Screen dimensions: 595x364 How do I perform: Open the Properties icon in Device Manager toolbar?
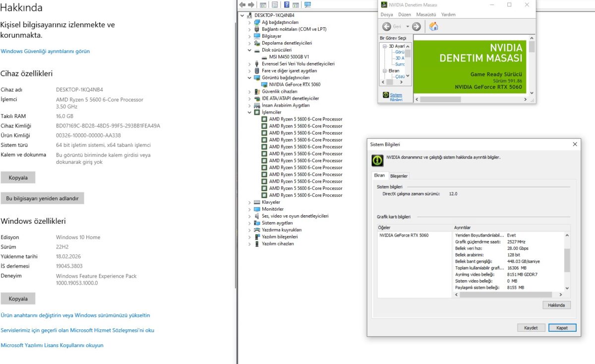[x=275, y=4]
